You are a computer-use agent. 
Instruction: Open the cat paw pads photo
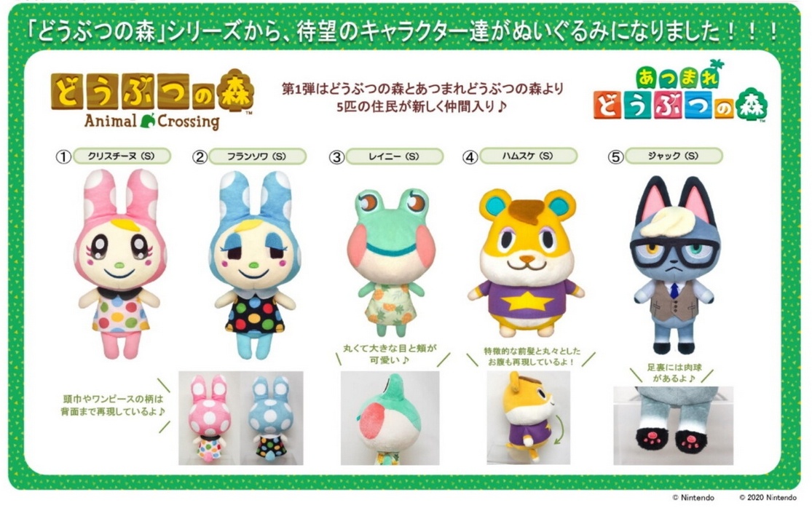(673, 425)
